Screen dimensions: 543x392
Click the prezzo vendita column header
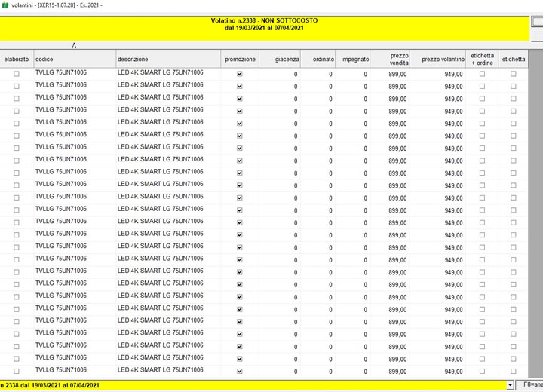click(390, 59)
